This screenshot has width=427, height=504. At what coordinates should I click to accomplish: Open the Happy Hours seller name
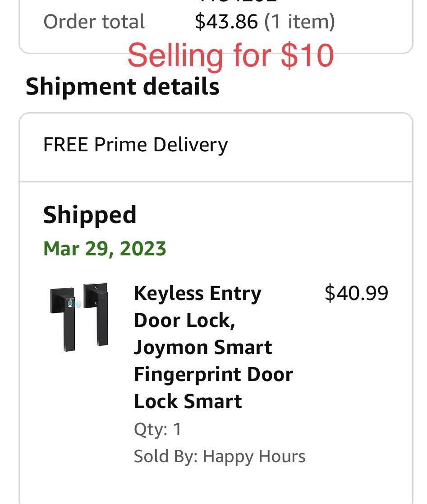(254, 456)
